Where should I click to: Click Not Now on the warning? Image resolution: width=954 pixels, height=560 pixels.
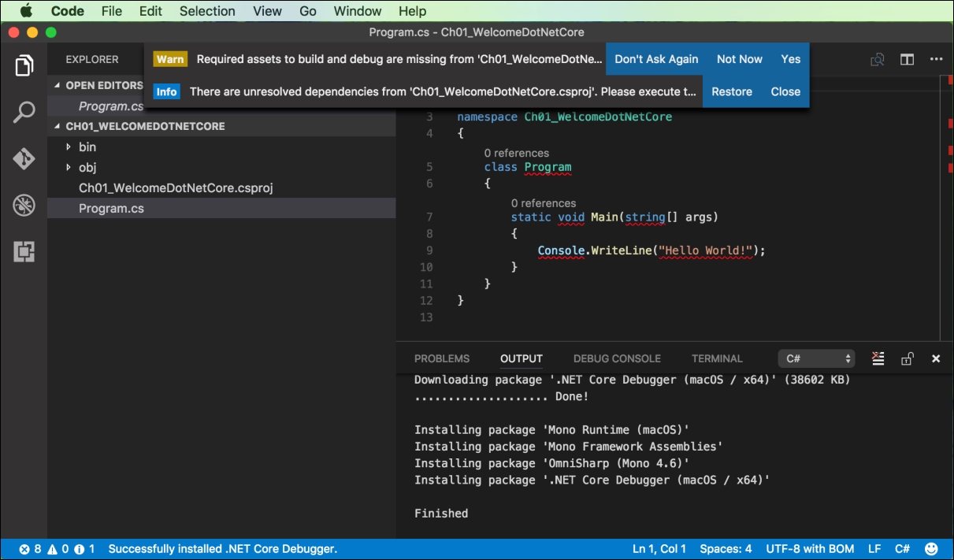740,59
